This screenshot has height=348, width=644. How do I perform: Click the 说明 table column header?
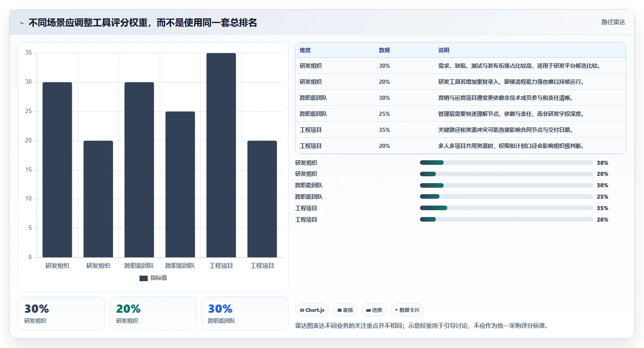coord(444,50)
